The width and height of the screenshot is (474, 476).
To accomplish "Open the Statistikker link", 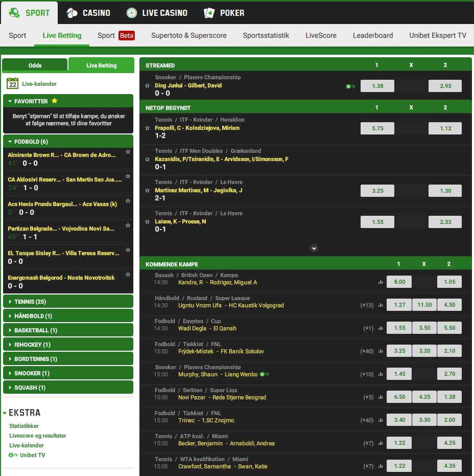I will click(24, 426).
